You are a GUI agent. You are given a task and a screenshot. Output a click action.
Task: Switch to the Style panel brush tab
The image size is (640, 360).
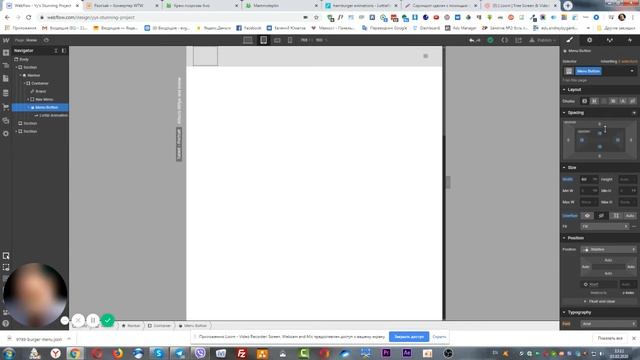click(569, 40)
